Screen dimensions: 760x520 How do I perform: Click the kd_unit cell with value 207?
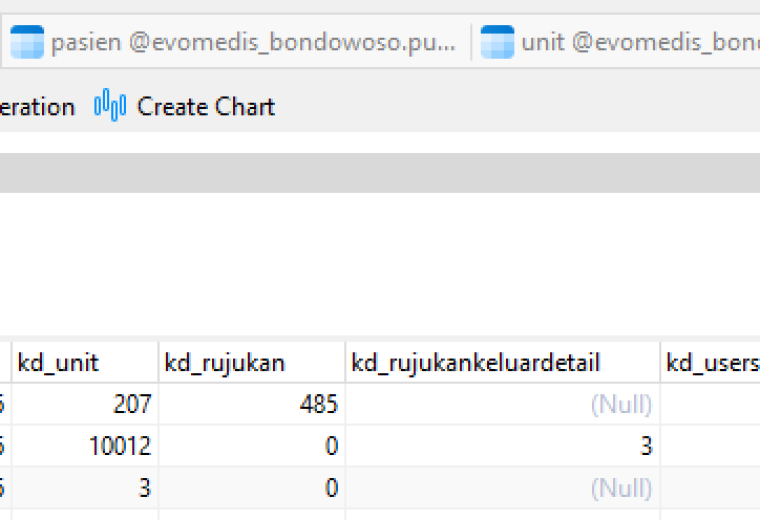85,404
